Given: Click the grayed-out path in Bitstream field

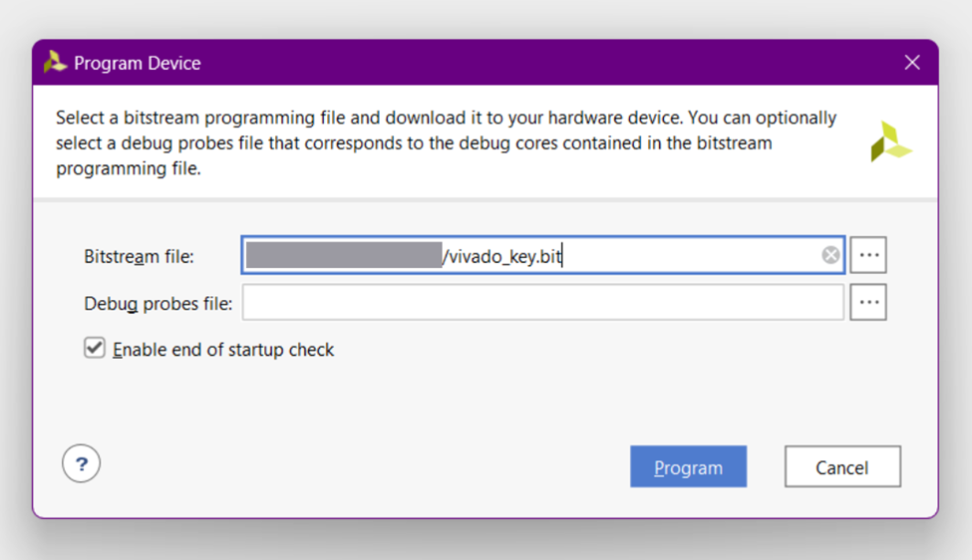Looking at the screenshot, I should click(x=343, y=256).
